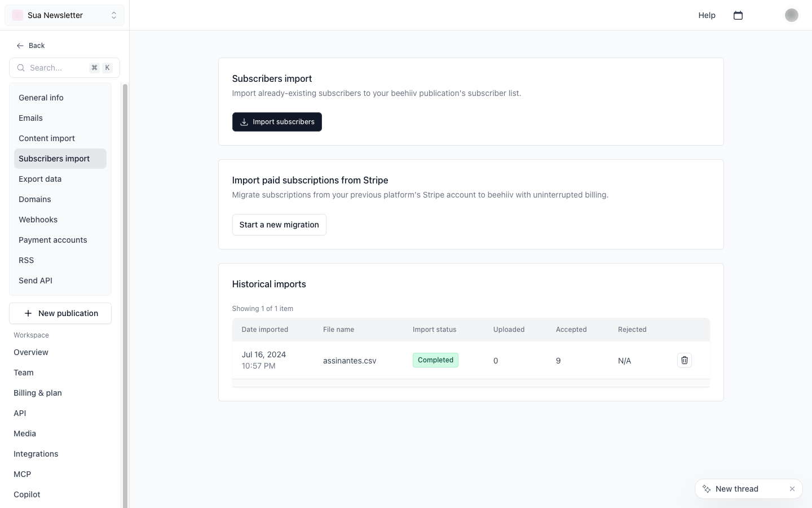Open the user avatar menu
Viewport: 812px width, 508px height.
point(792,15)
